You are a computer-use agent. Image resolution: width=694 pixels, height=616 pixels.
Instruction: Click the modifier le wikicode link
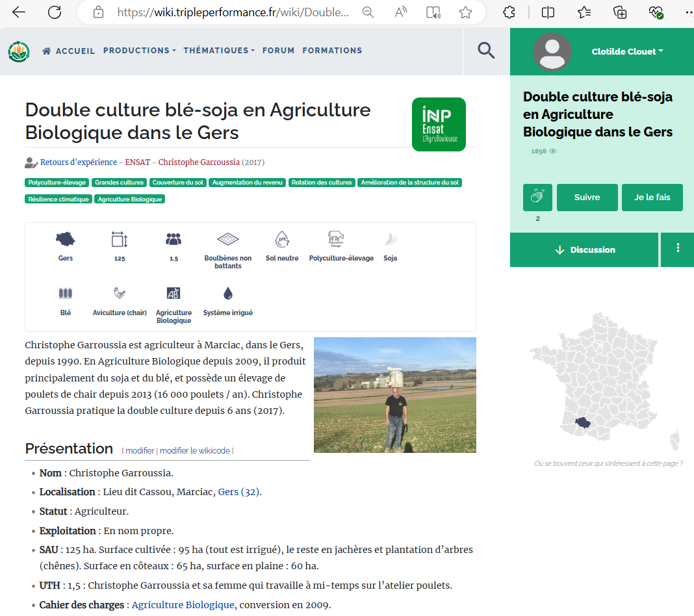196,451
